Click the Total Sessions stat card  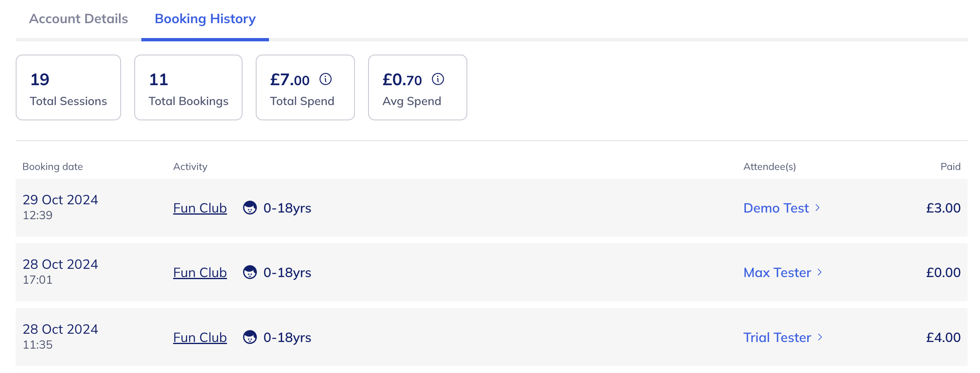tap(68, 88)
